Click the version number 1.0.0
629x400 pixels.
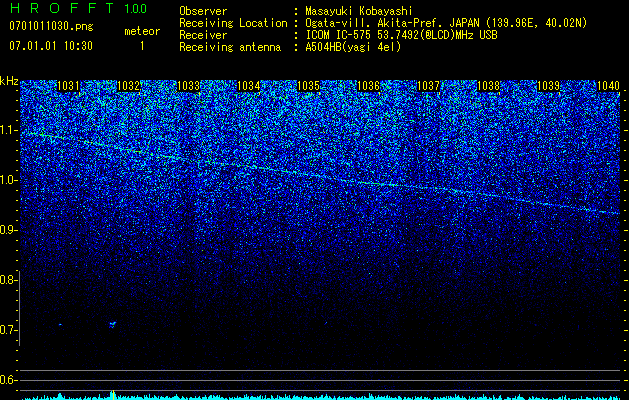[x=135, y=8]
